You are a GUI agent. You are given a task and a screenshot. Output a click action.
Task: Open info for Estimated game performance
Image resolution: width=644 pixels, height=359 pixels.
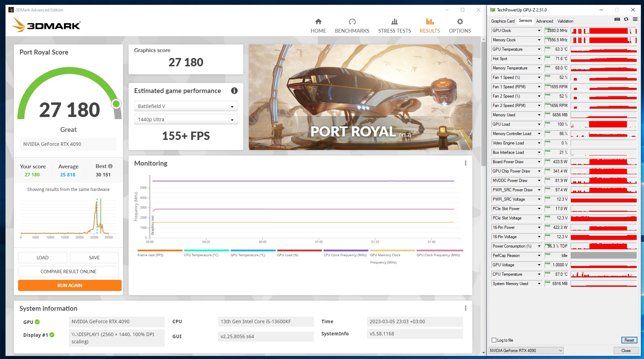click(x=234, y=91)
